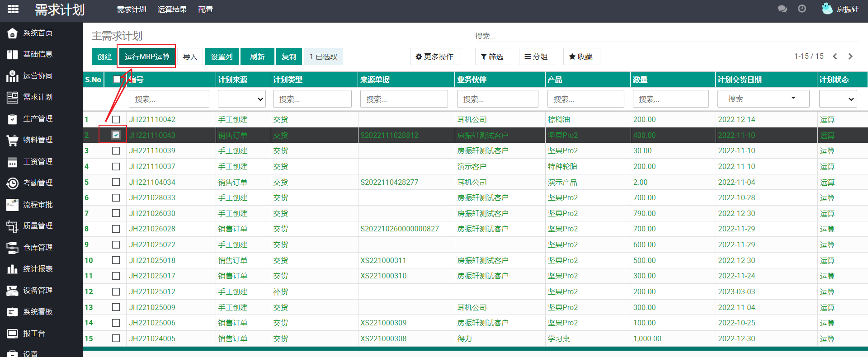Click the 产品 column search field

[x=585, y=99]
